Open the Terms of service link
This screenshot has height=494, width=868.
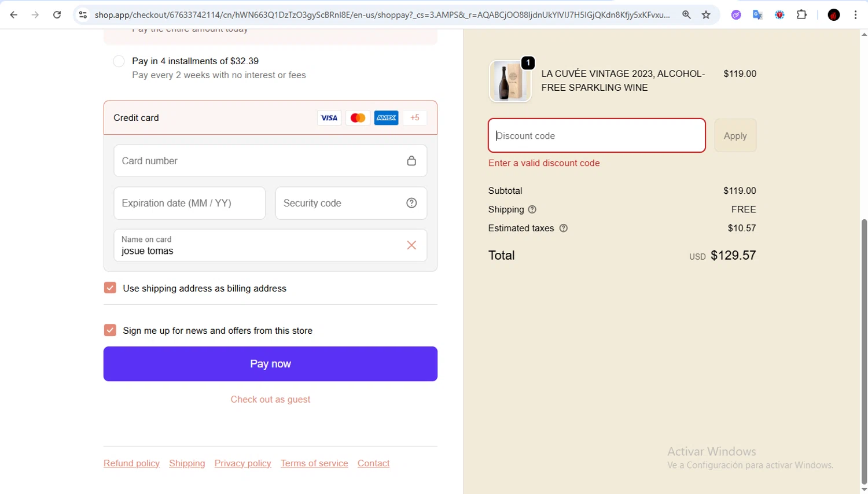coord(314,463)
